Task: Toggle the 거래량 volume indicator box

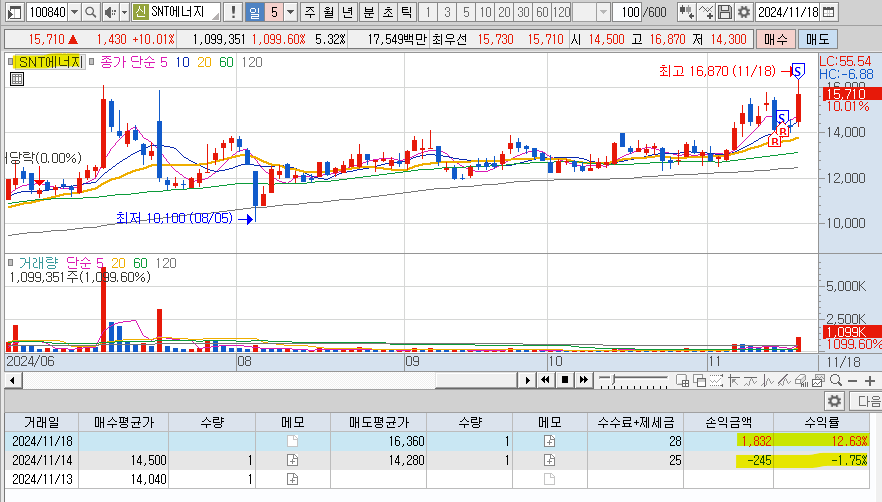Action: 11,263
